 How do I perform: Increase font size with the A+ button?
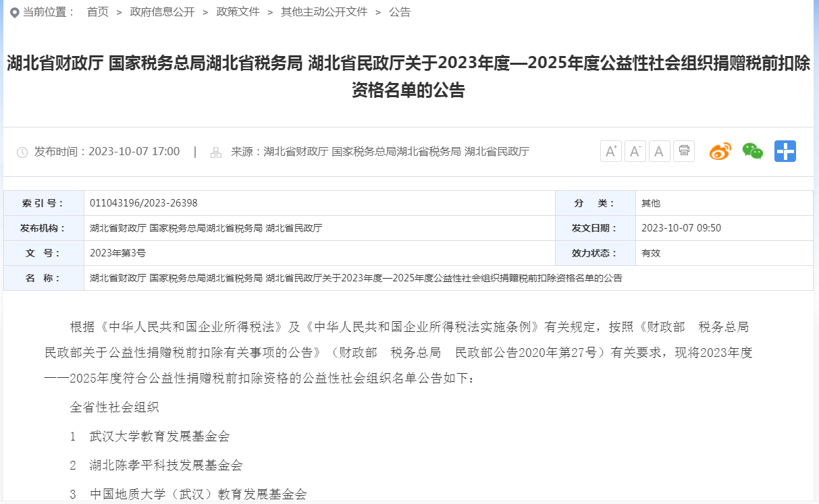pos(610,151)
